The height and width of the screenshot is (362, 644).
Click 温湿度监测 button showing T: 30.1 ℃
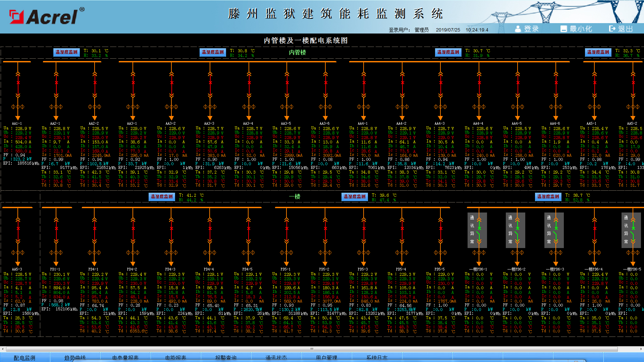coord(66,52)
